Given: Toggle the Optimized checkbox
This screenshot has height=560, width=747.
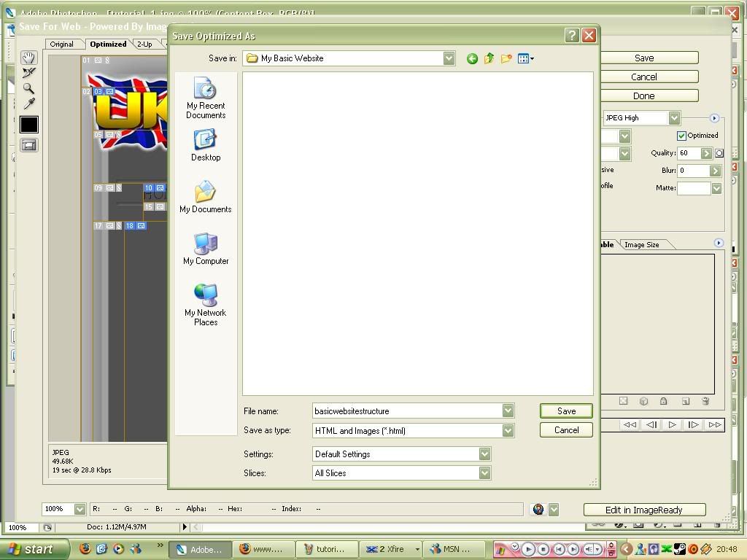Looking at the screenshot, I should (681, 136).
